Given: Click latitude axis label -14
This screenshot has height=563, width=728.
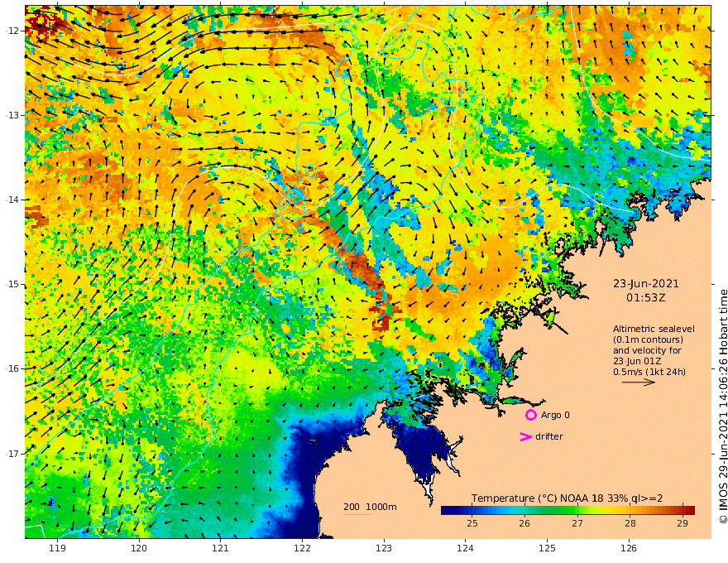Looking at the screenshot, I should [x=13, y=200].
